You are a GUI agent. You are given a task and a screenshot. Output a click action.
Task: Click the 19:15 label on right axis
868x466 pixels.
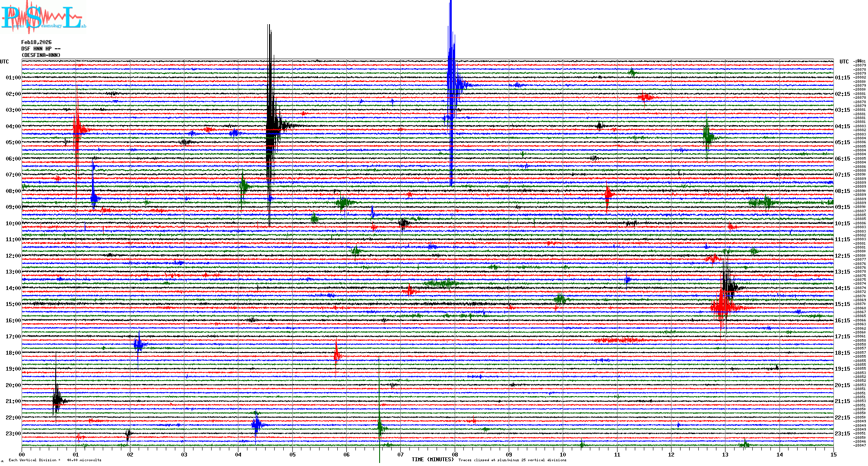pos(842,369)
